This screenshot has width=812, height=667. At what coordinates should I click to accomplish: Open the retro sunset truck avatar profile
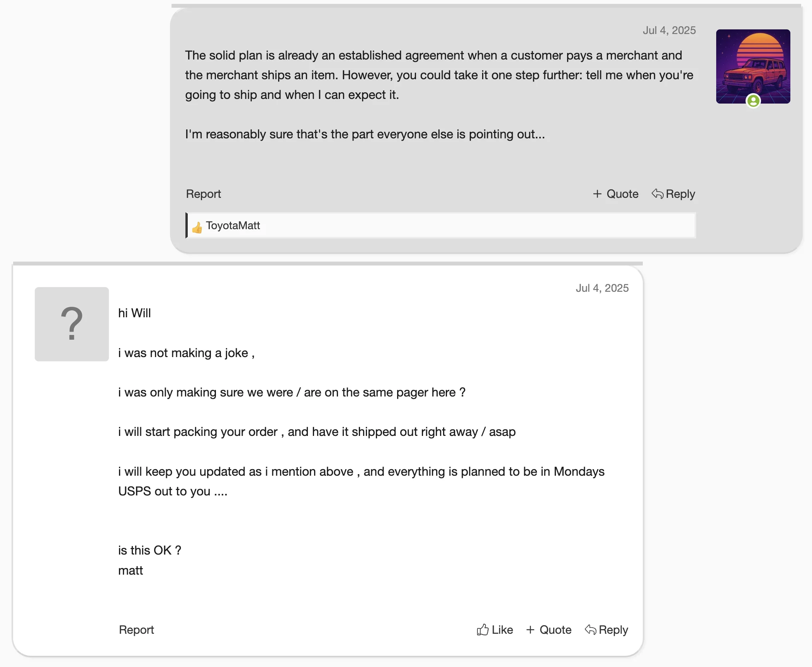click(753, 66)
